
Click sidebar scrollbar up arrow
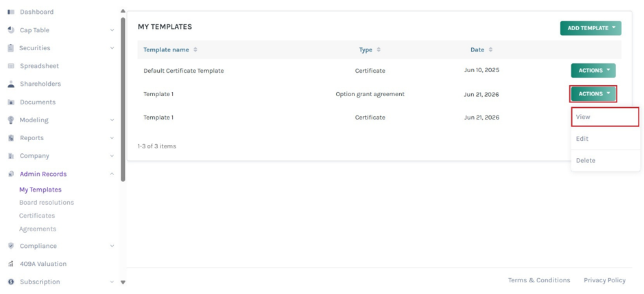pos(122,11)
